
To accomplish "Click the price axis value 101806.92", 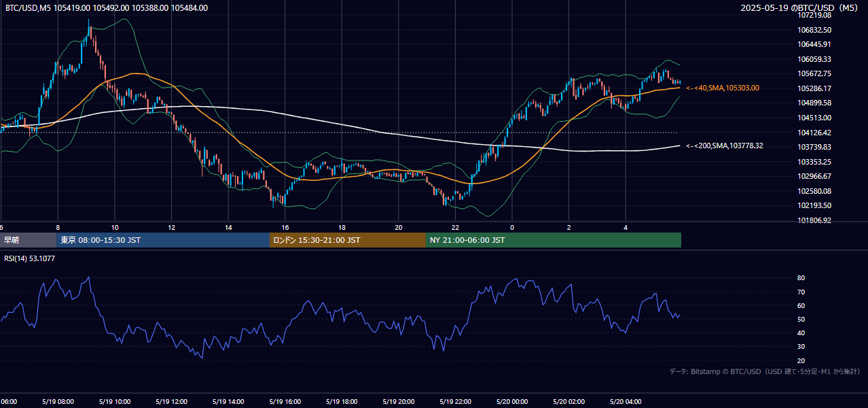I will click(814, 220).
